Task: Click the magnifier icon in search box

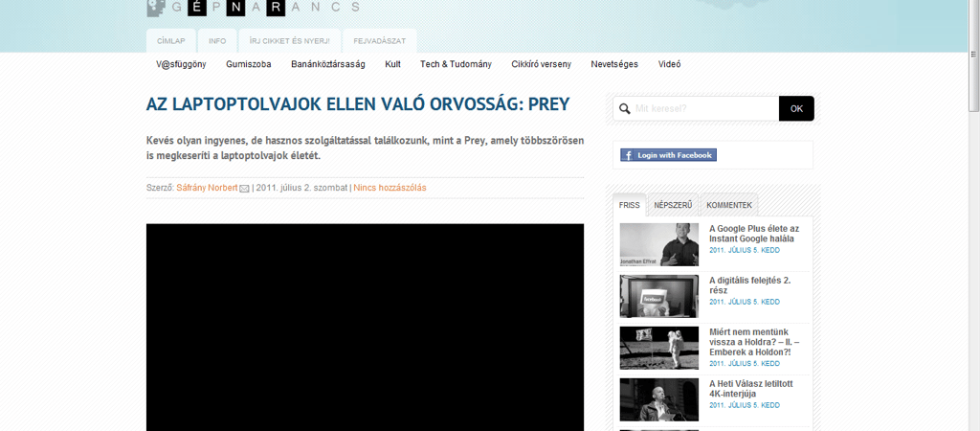Action: (x=625, y=109)
